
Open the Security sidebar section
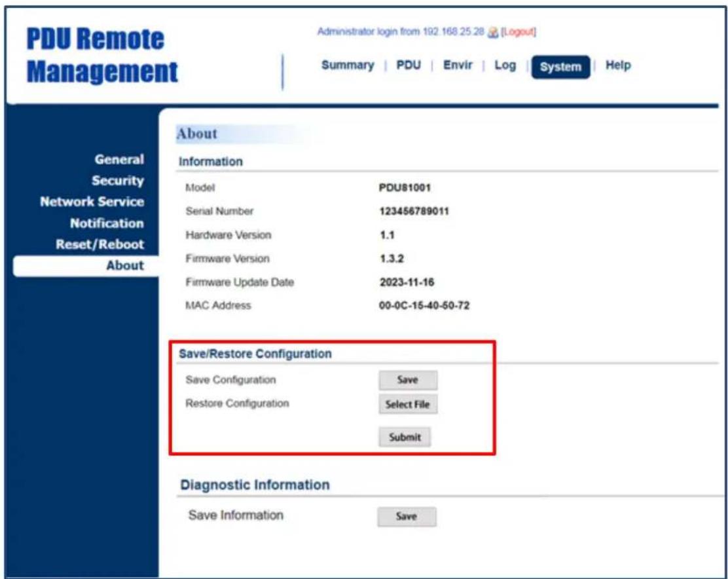(118, 181)
